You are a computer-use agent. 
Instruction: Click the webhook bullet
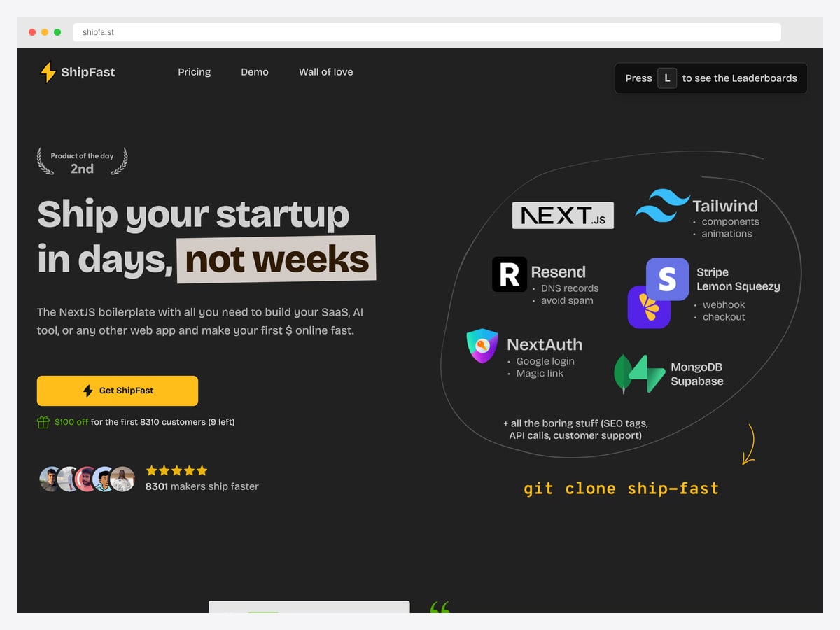[724, 305]
